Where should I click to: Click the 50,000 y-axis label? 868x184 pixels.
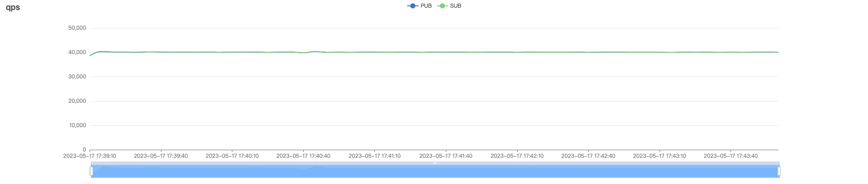[77, 28]
